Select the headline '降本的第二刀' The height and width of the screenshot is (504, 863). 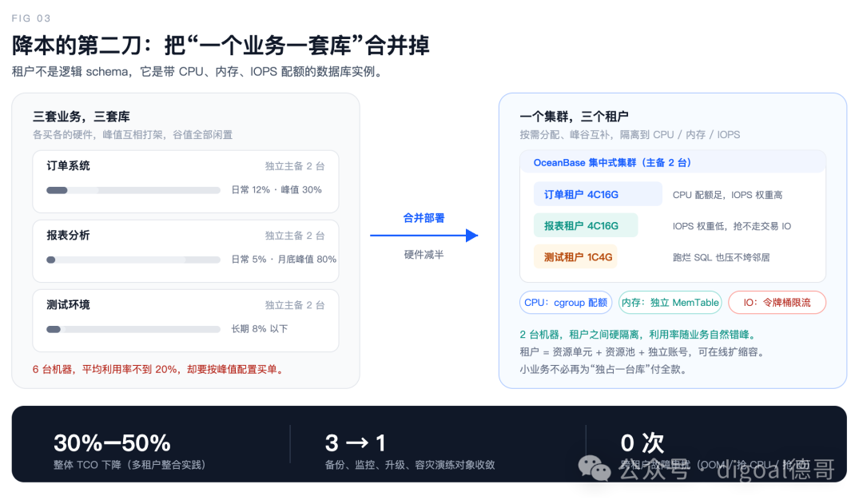tap(221, 45)
